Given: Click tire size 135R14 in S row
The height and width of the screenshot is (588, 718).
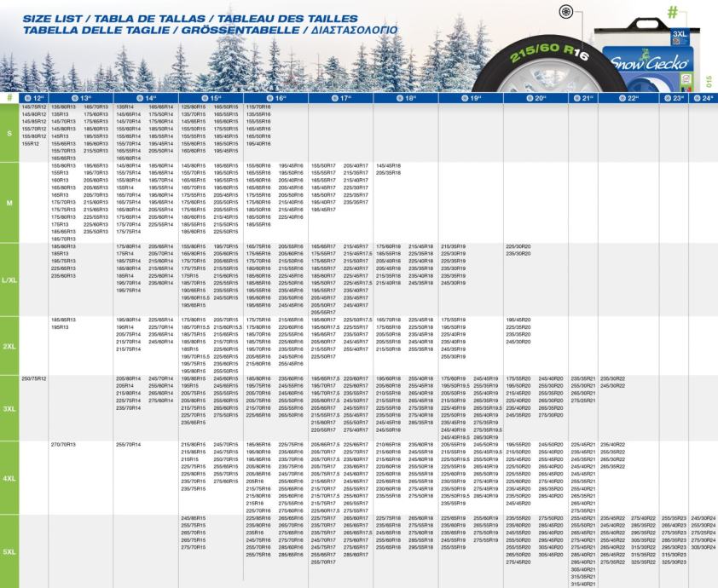Looking at the screenshot, I should click(124, 107).
